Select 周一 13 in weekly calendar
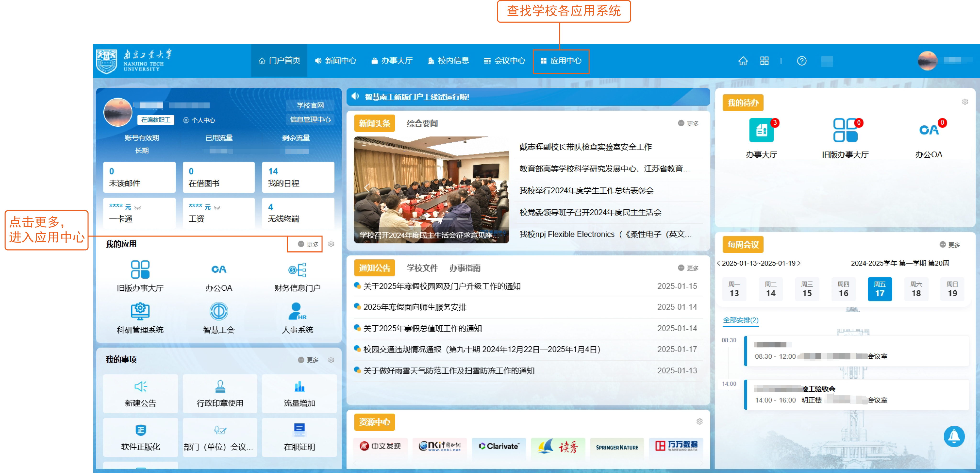Viewport: 980px width, 473px height. click(734, 289)
